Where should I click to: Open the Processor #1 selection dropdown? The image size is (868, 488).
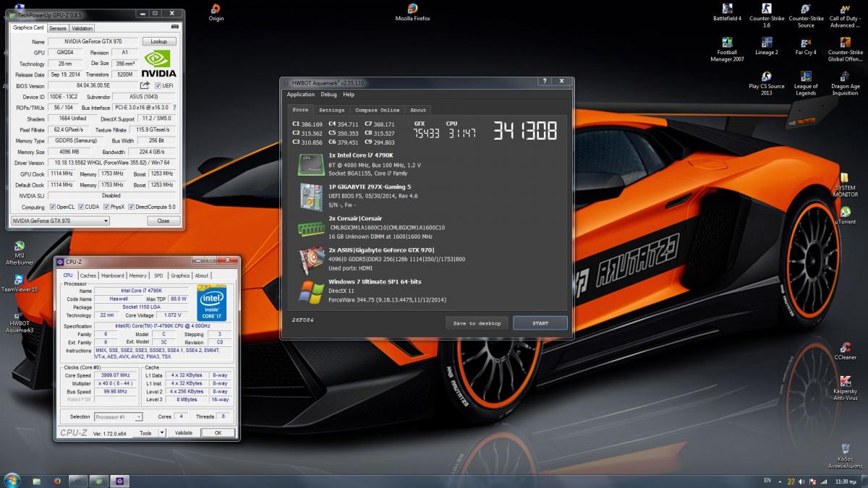coord(118,416)
